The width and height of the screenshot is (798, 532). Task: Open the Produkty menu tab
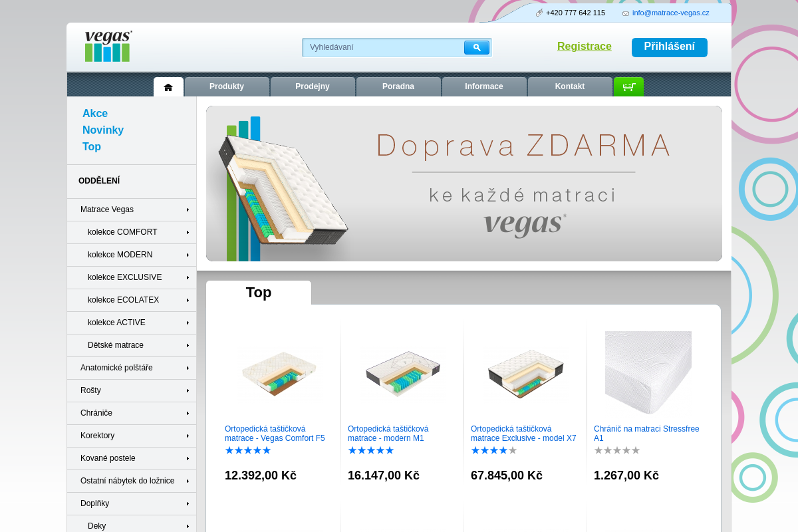pos(227,87)
